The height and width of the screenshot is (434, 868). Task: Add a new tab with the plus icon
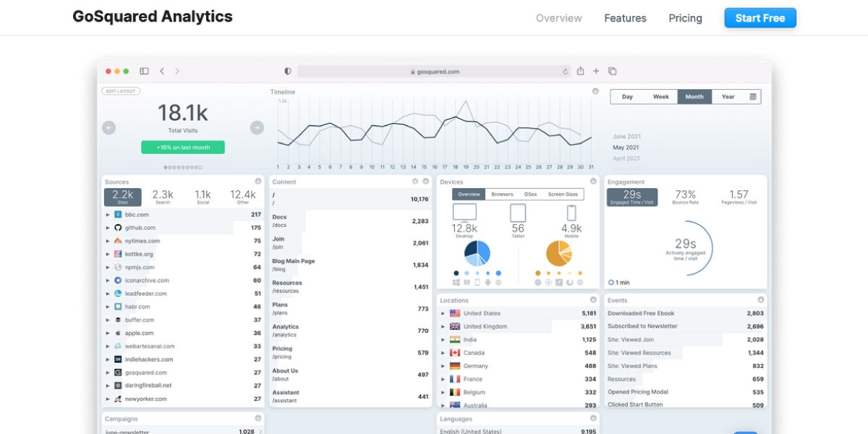pyautogui.click(x=596, y=71)
